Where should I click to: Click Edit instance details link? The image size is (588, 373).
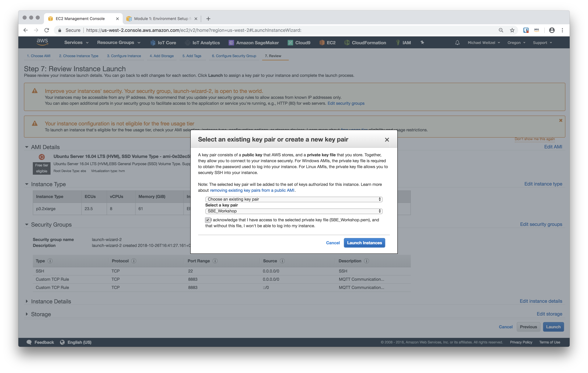coord(541,301)
